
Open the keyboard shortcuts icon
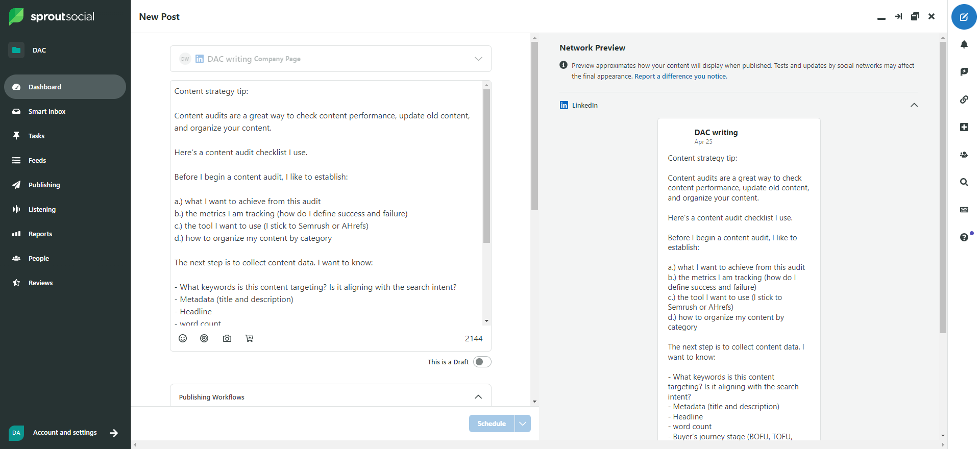(x=964, y=210)
